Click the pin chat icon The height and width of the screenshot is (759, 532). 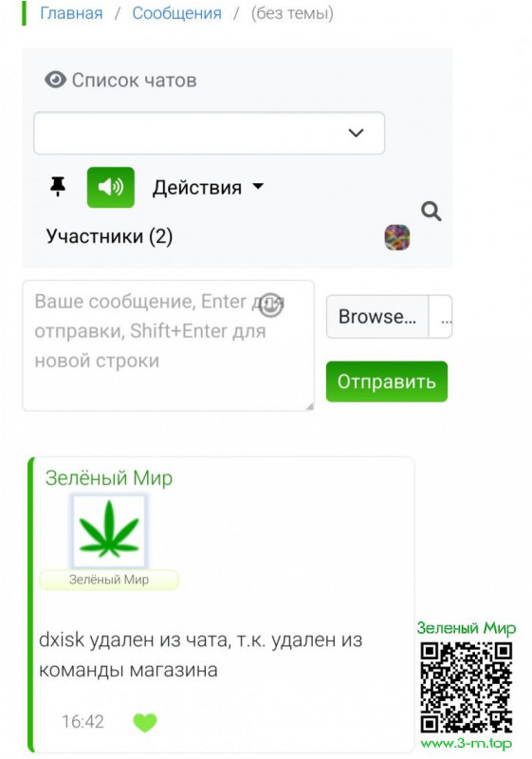point(58,186)
